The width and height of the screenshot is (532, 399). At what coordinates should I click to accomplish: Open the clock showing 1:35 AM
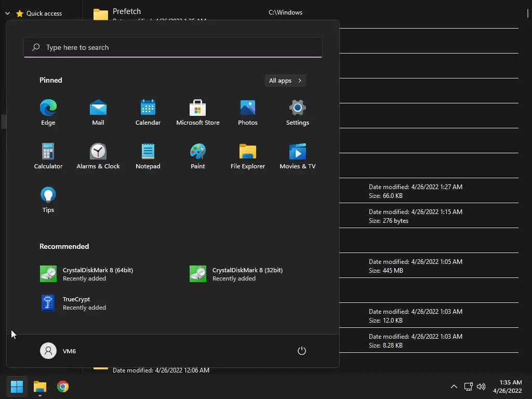(x=507, y=387)
